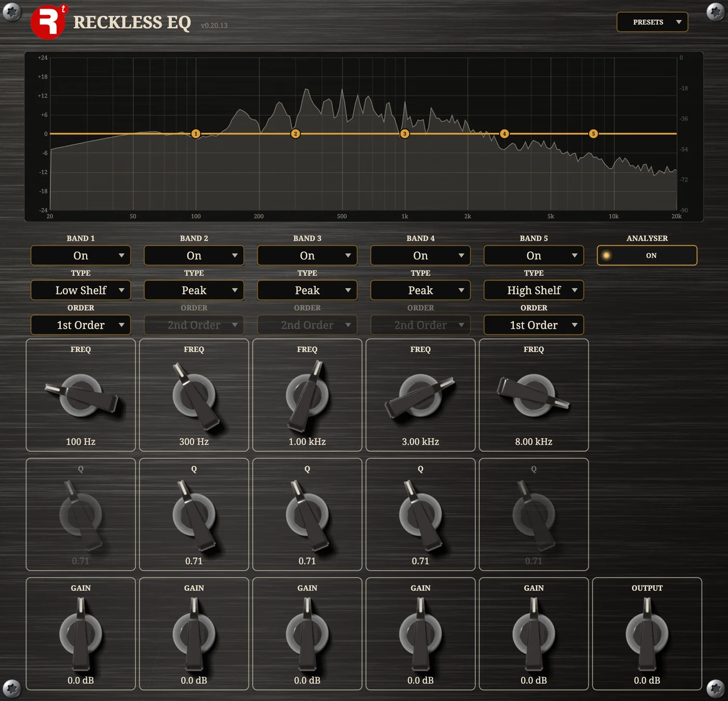
Task: Open the Presets dropdown menu
Action: 652,22
